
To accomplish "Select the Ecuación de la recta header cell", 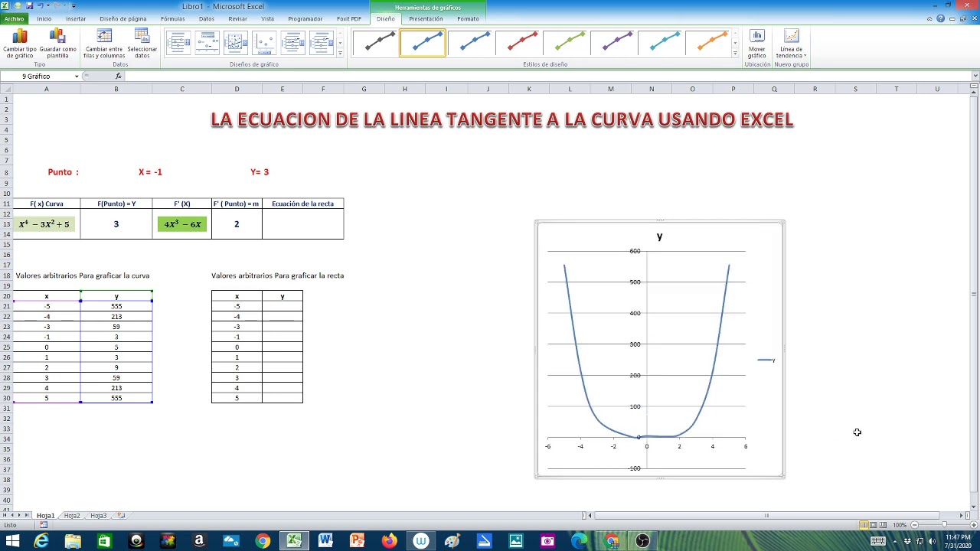I will 302,204.
